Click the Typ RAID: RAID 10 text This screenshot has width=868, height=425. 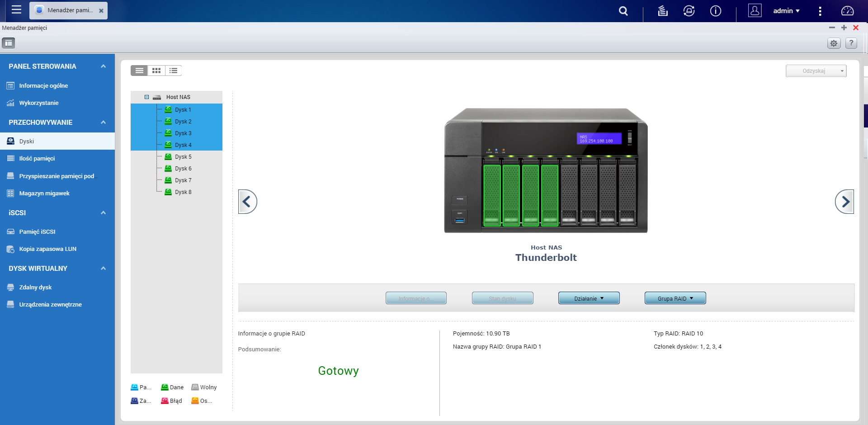679,334
